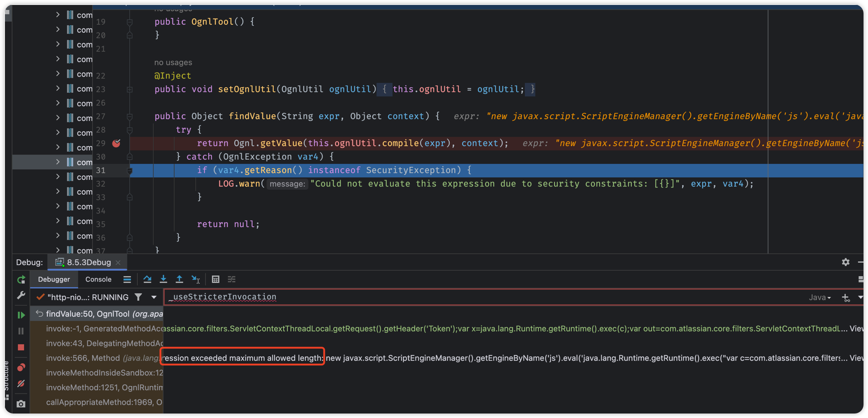This screenshot has height=418, width=868.
Task: Open the wrench run-configuration settings
Action: tap(21, 296)
